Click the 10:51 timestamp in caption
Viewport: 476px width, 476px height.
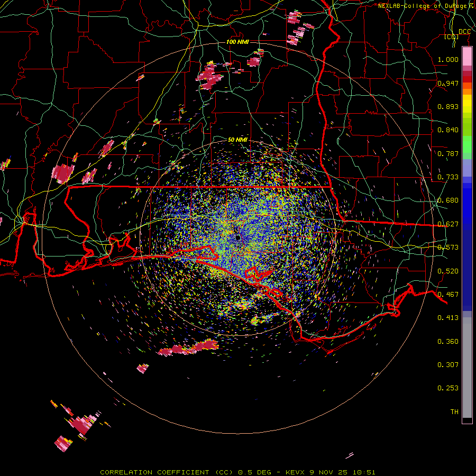pyautogui.click(x=364, y=472)
